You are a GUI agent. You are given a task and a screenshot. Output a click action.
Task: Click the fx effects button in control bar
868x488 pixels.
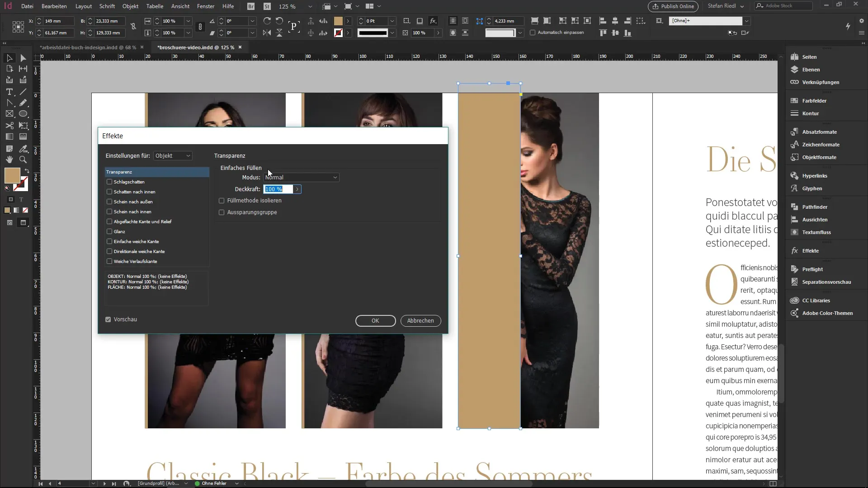point(433,21)
